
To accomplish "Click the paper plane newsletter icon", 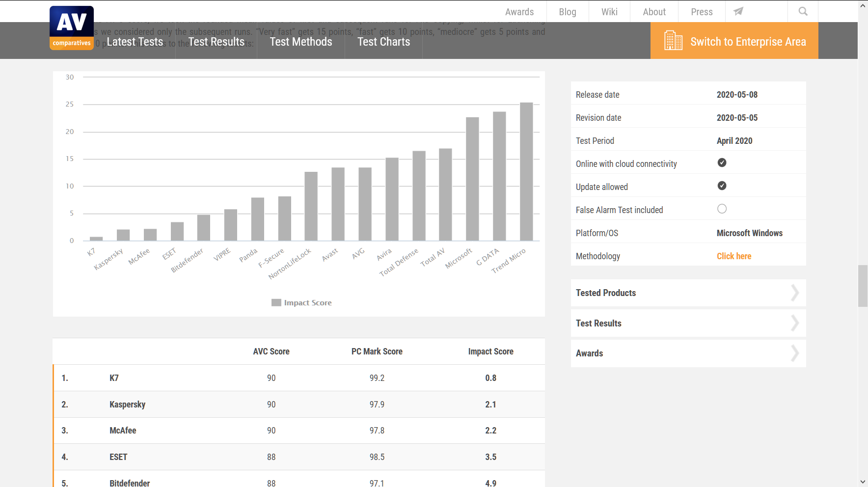I will point(738,11).
